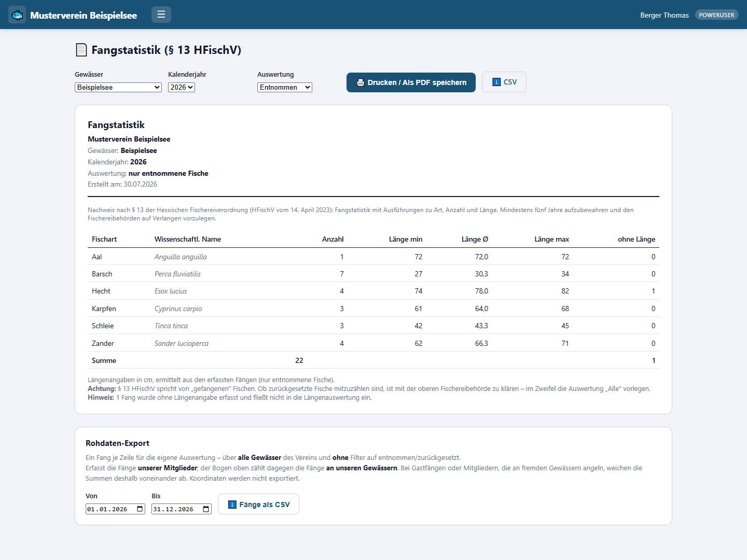Image resolution: width=747 pixels, height=560 pixels.
Task: Open the Auswertung dropdown showing Entnommen
Action: coord(285,87)
